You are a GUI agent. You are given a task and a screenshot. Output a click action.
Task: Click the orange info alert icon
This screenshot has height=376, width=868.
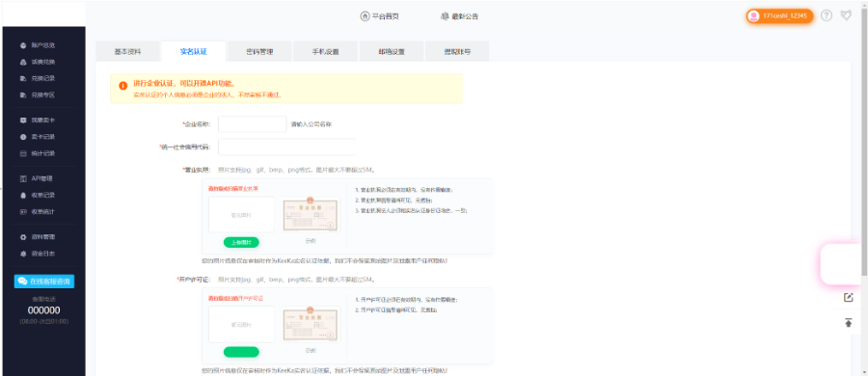122,86
